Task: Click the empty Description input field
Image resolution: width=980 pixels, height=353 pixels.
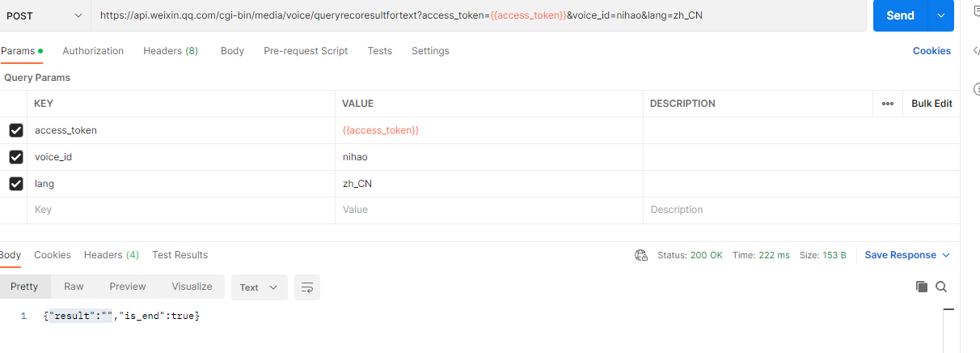Action: pos(800,210)
